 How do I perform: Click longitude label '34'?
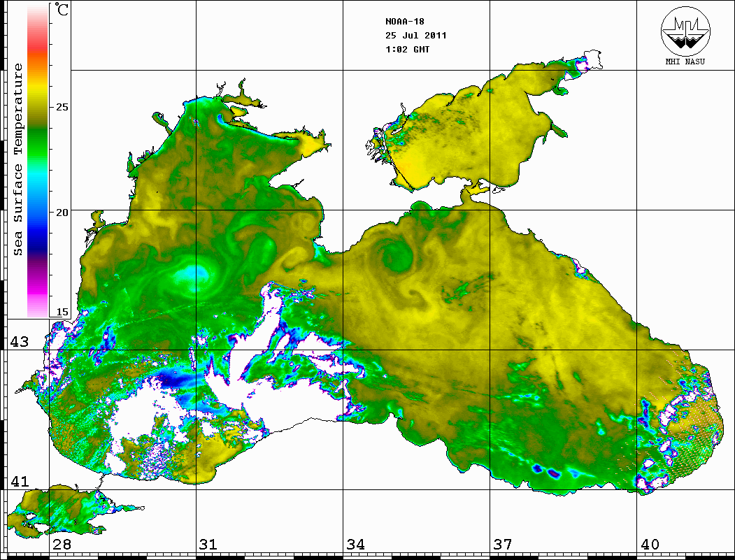pyautogui.click(x=355, y=544)
